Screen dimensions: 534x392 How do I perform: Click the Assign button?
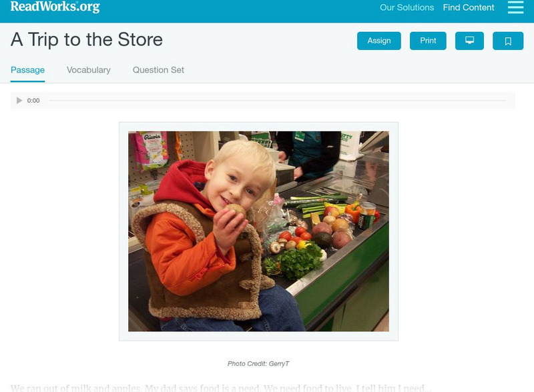tap(378, 41)
